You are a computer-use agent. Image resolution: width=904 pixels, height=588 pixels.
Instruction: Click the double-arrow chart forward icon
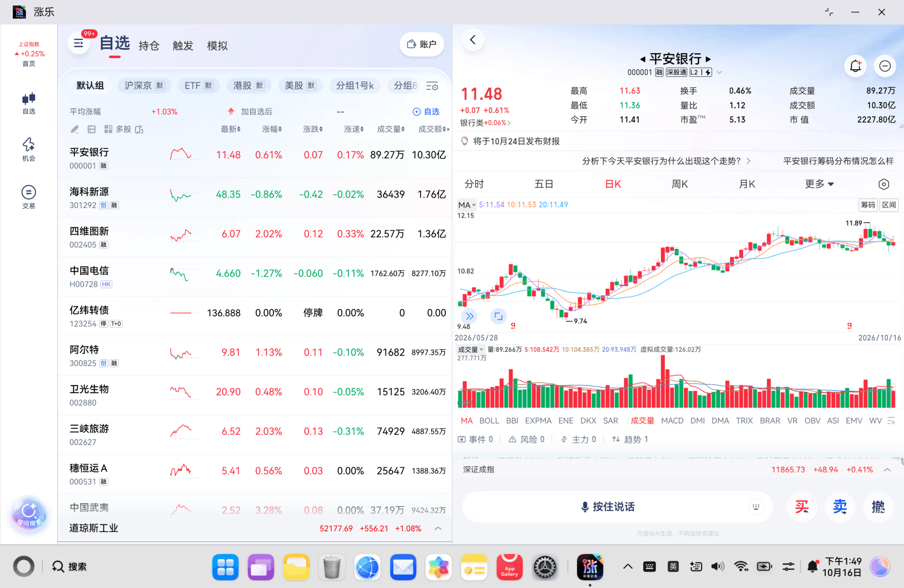[470, 316]
